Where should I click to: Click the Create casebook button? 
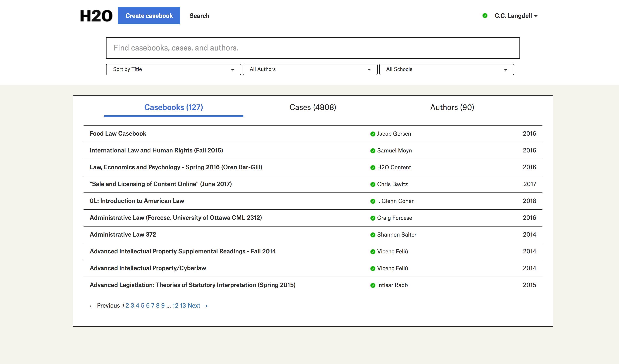pyautogui.click(x=149, y=16)
